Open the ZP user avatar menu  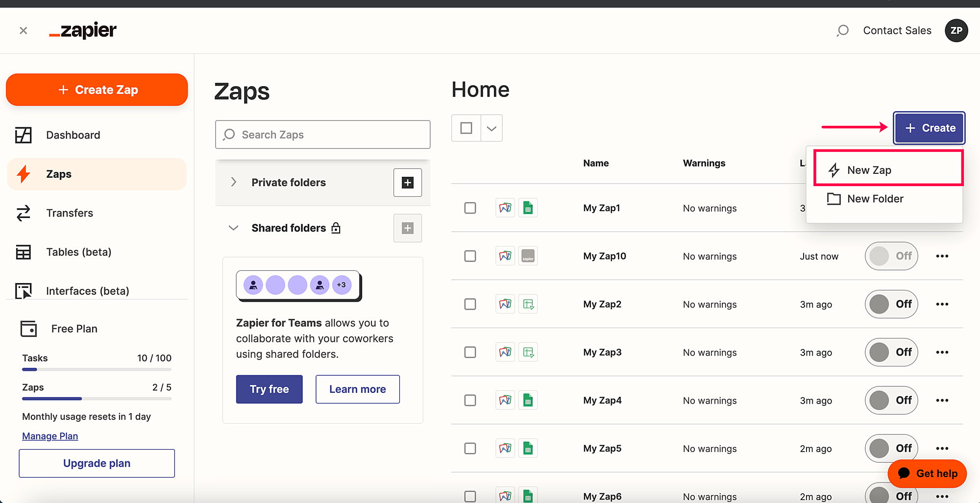click(956, 31)
